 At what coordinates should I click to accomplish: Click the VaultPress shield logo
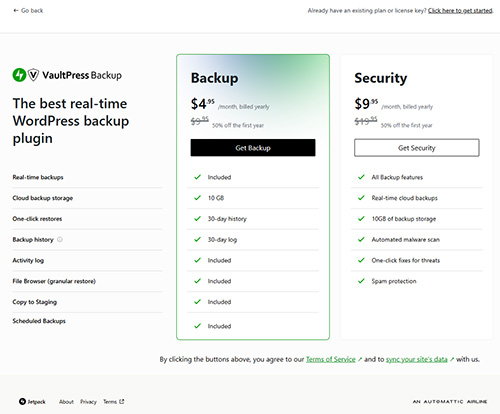pos(33,75)
